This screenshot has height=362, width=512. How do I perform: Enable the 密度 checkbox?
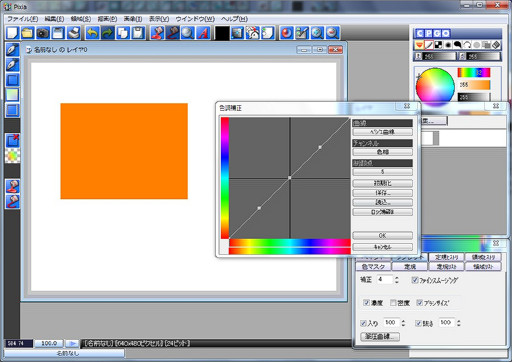click(393, 303)
